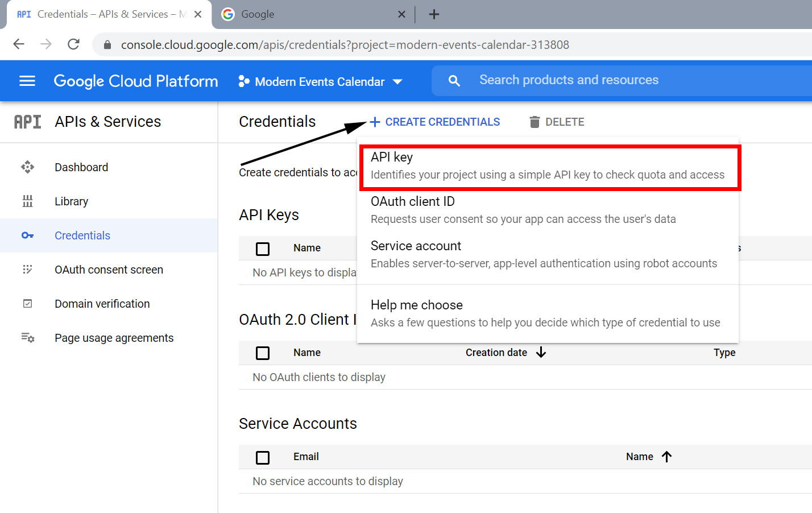Screen dimensions: 812x513
Task: Choose the Service account option
Action: (548, 255)
